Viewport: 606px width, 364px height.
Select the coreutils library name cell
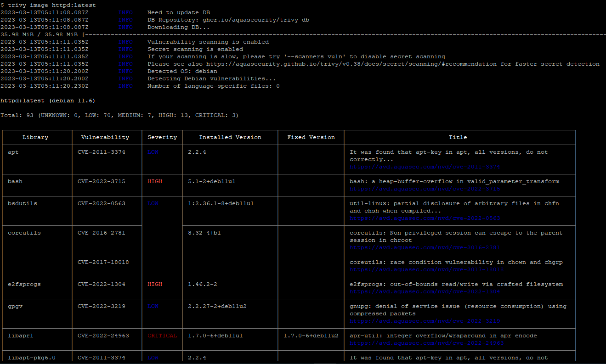click(x=24, y=233)
